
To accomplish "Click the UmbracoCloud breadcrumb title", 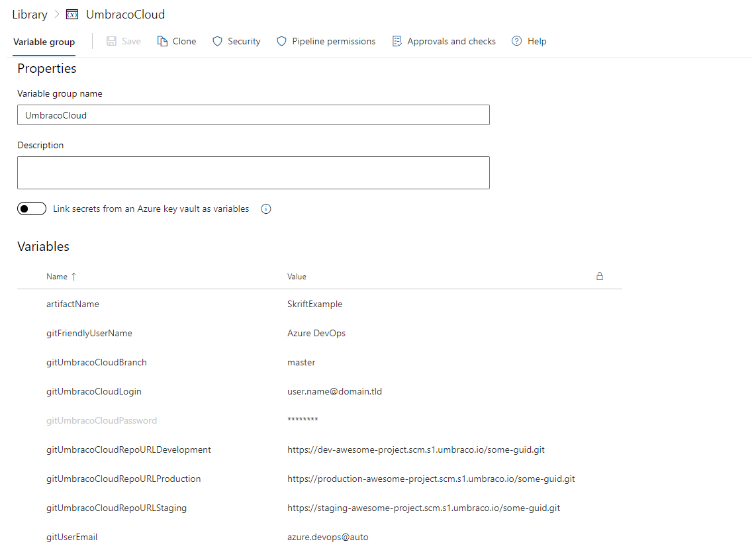I will tap(126, 15).
